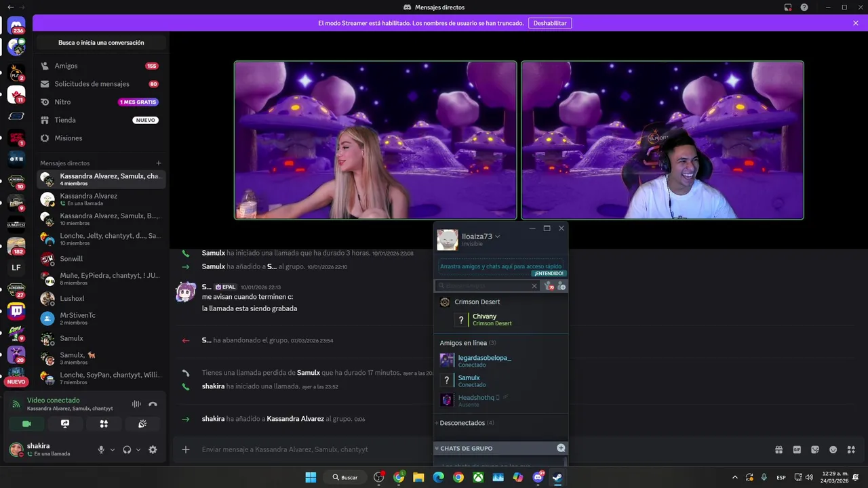This screenshot has height=488, width=868.
Task: Click the Windows taskbar Buscar box
Action: click(345, 477)
